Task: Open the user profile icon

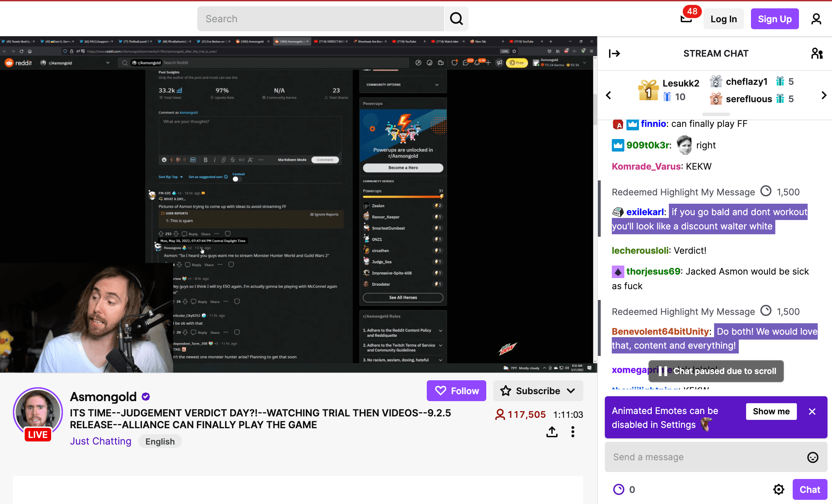Action: pos(816,19)
